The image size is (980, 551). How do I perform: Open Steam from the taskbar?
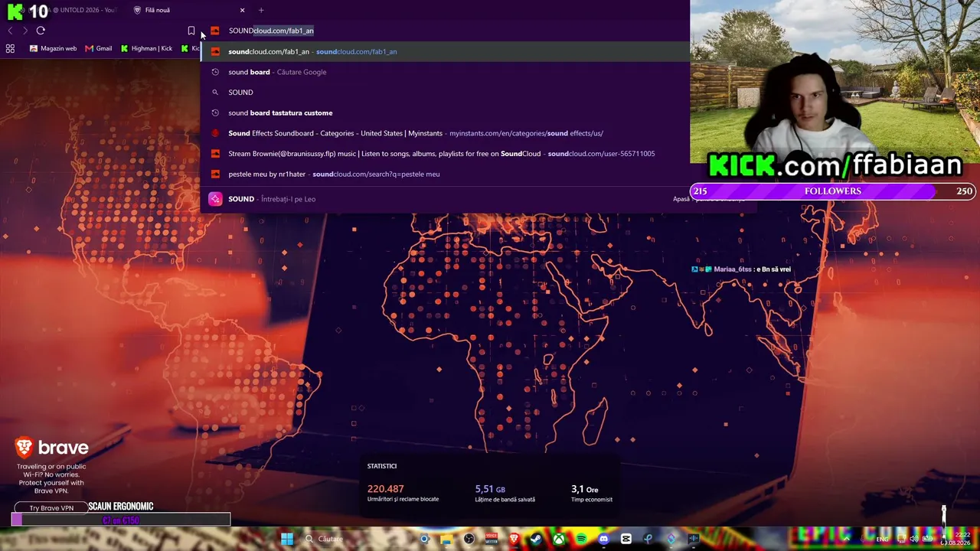pyautogui.click(x=536, y=539)
